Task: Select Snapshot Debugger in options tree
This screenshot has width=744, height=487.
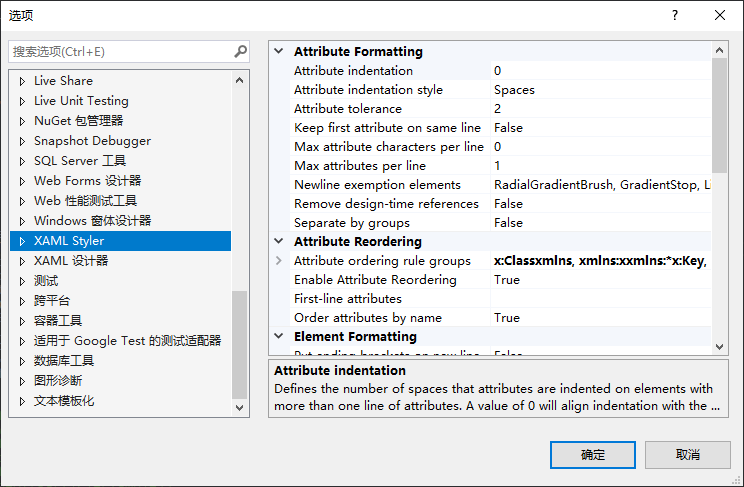Action: click(x=92, y=141)
